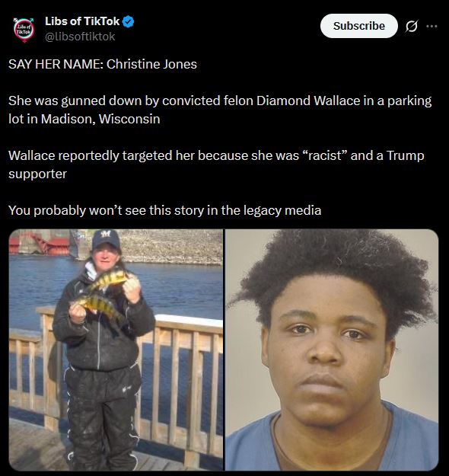Click the "SAY HER NAME" text line
The height and width of the screenshot is (476, 449).
coord(103,64)
